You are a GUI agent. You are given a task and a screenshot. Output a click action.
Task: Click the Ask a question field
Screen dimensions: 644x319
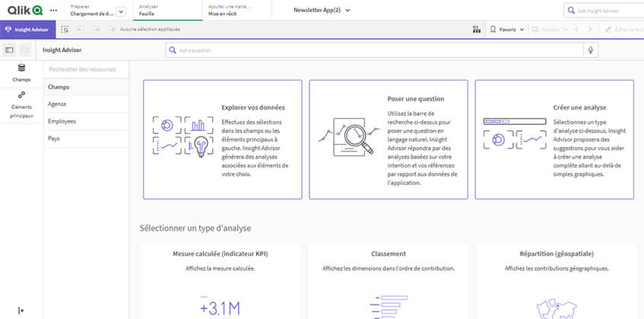pyautogui.click(x=374, y=50)
